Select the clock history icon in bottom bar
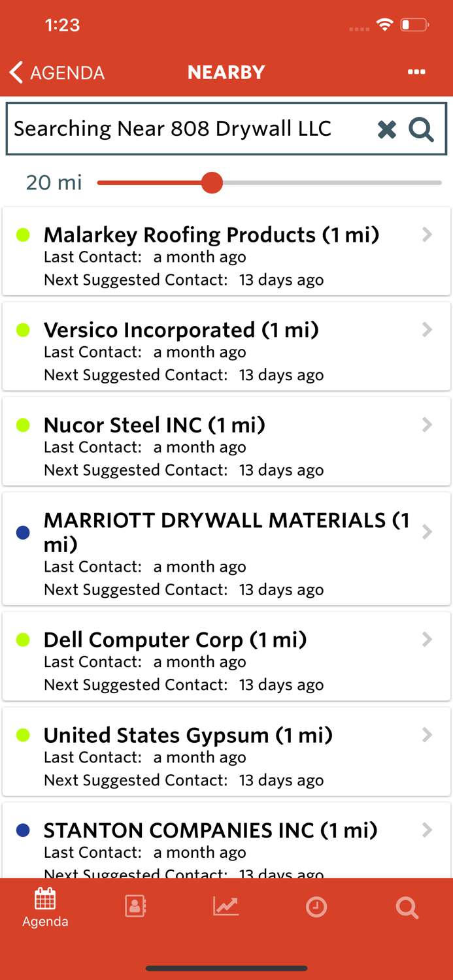 pos(316,907)
